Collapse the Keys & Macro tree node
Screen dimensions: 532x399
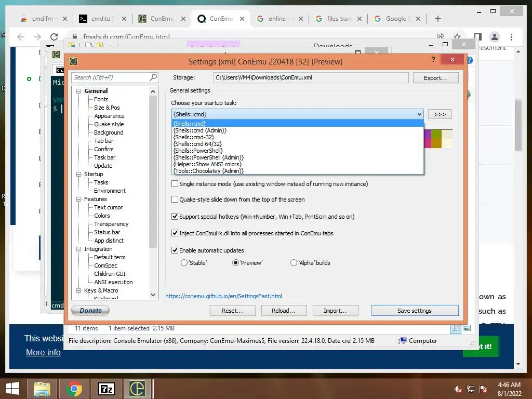[79, 291]
